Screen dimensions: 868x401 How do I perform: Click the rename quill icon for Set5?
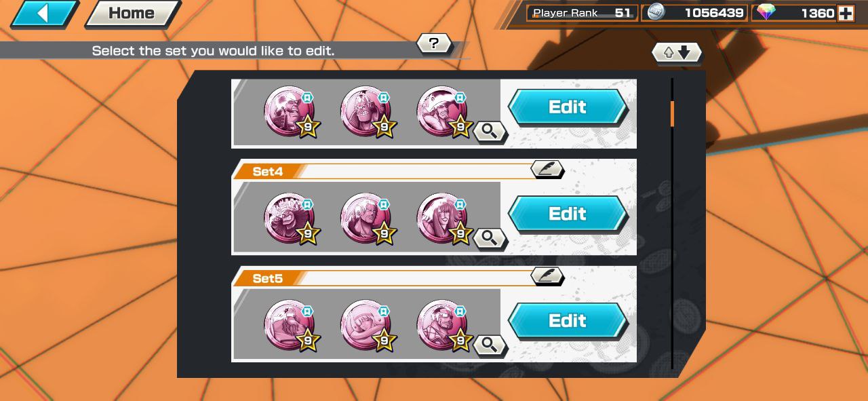547,275
